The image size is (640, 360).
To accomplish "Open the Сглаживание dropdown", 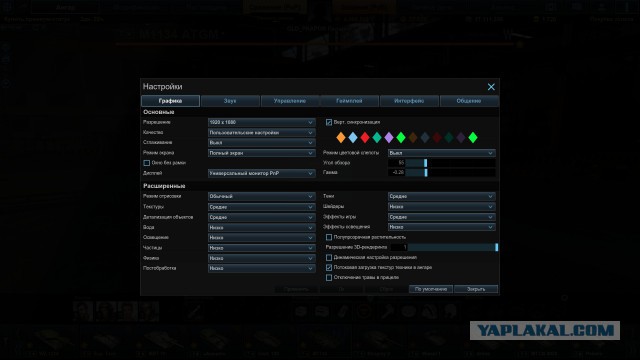I will pyautogui.click(x=262, y=143).
